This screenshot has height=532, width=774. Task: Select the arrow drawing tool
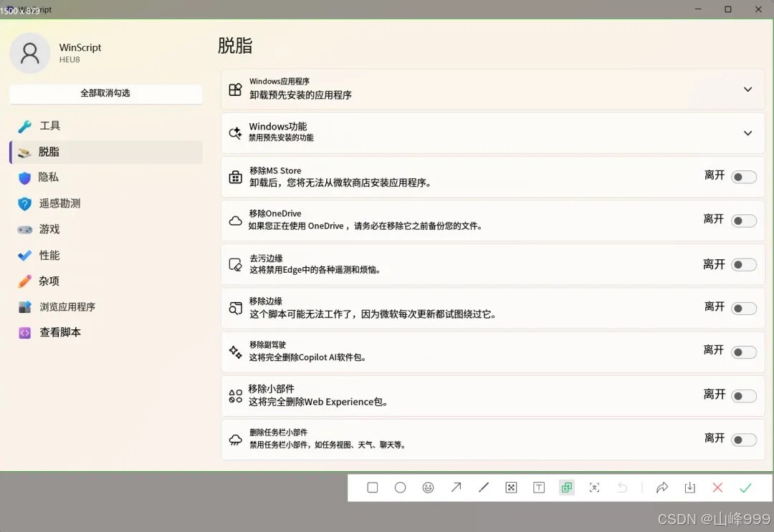456,488
